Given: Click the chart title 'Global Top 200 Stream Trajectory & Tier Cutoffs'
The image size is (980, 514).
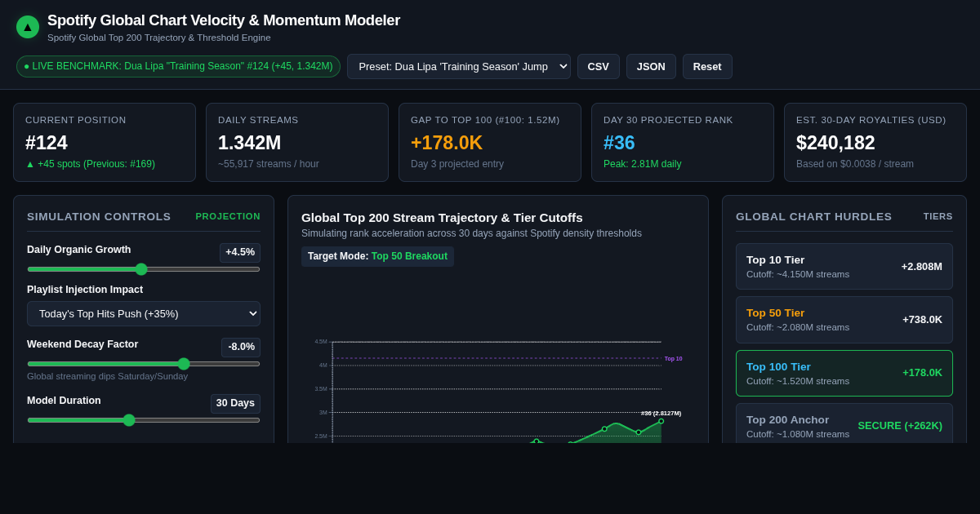Looking at the screenshot, I should pos(442,217).
